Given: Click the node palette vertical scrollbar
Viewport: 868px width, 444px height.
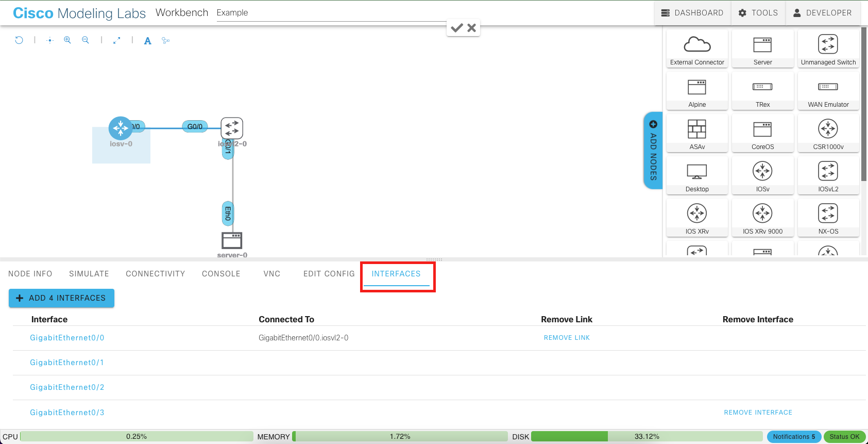Looking at the screenshot, I should click(864, 103).
